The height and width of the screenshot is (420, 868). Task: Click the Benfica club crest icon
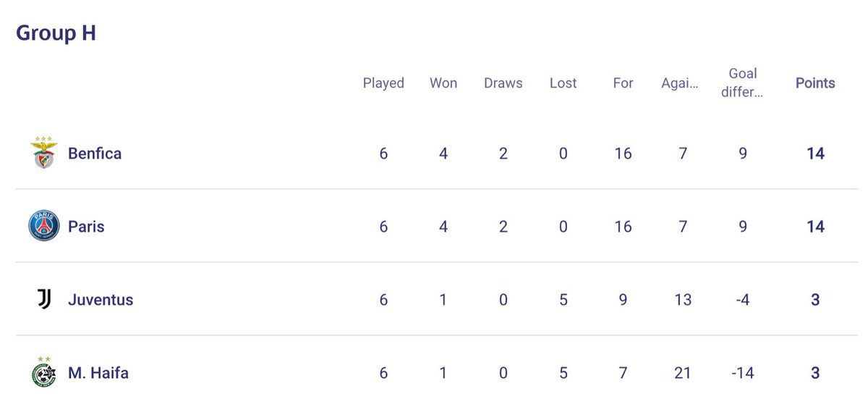tap(43, 153)
